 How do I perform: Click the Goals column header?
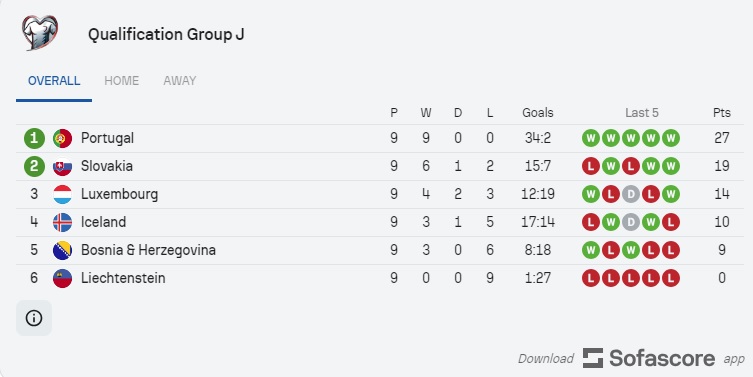pos(538,113)
